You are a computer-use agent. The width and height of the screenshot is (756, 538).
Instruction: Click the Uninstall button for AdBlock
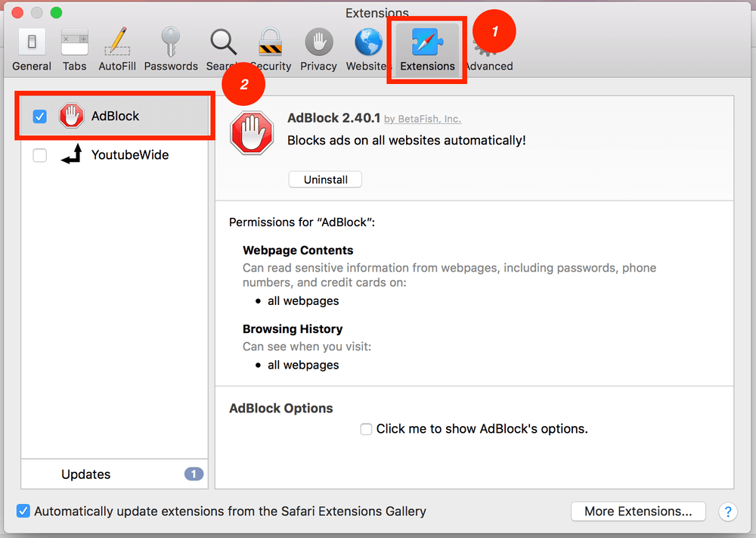325,179
